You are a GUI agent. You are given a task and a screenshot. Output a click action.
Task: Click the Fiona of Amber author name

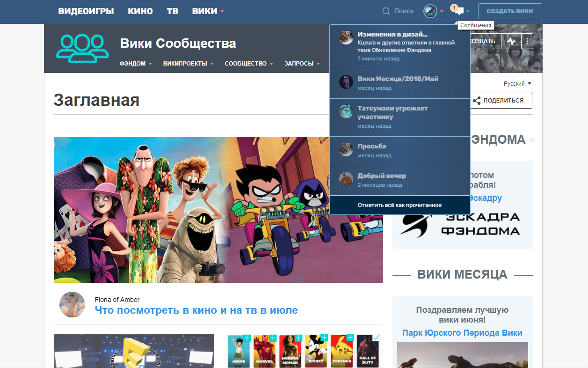[x=117, y=300]
